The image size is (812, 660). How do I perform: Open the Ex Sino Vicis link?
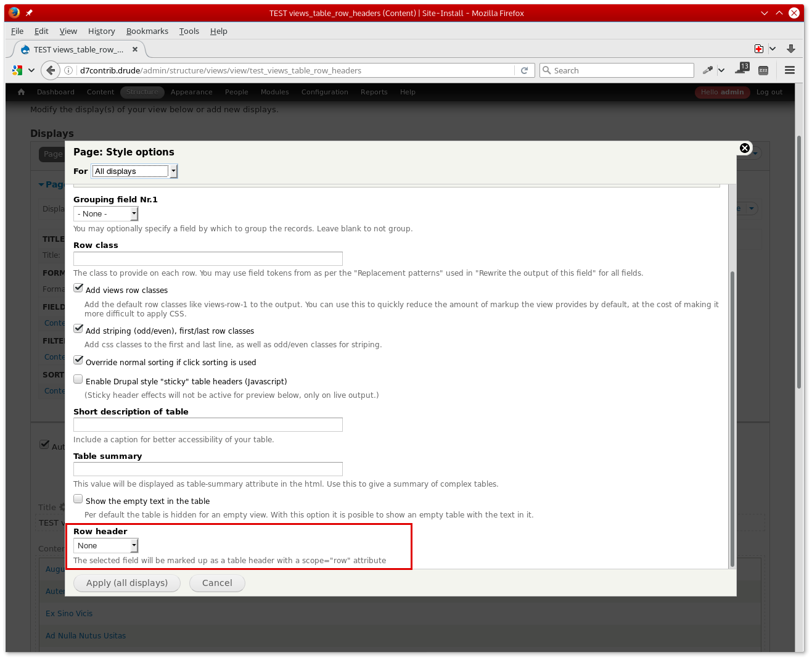click(x=68, y=613)
